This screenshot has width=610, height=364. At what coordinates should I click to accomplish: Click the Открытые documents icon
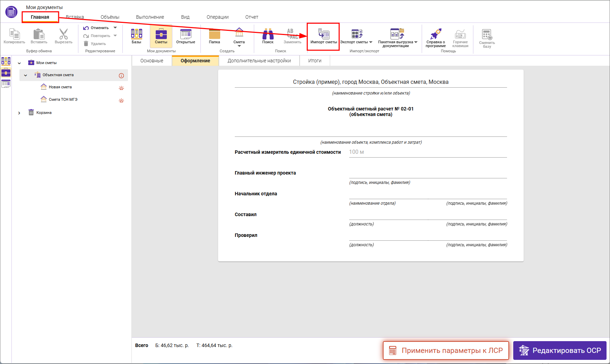[x=186, y=36]
